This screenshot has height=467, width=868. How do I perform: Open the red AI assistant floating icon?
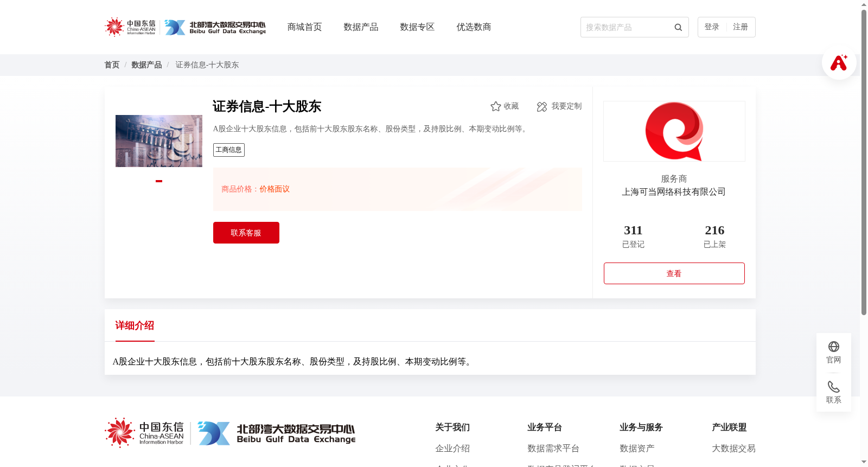(839, 62)
